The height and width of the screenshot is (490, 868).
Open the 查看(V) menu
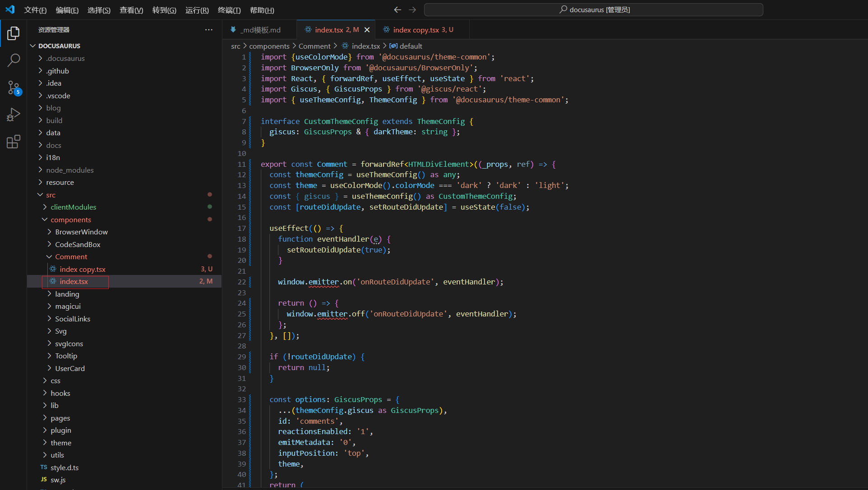131,10
